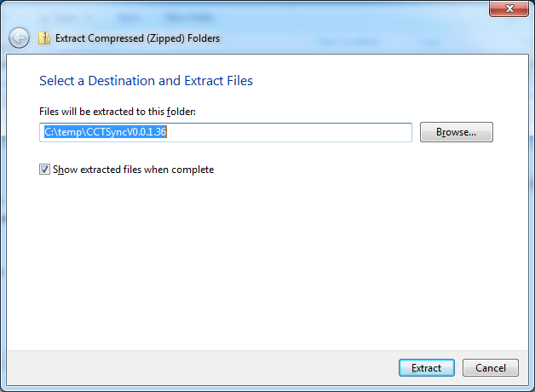Viewport: 535px width, 392px height.
Task: Click the round back arrow button
Action: click(19, 37)
